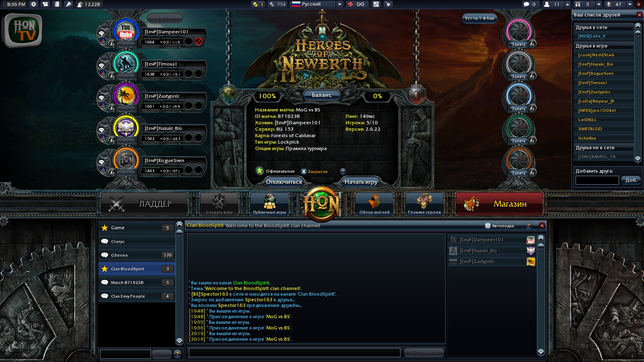Toggle the lock on the light-blue right-team slot

532,108
